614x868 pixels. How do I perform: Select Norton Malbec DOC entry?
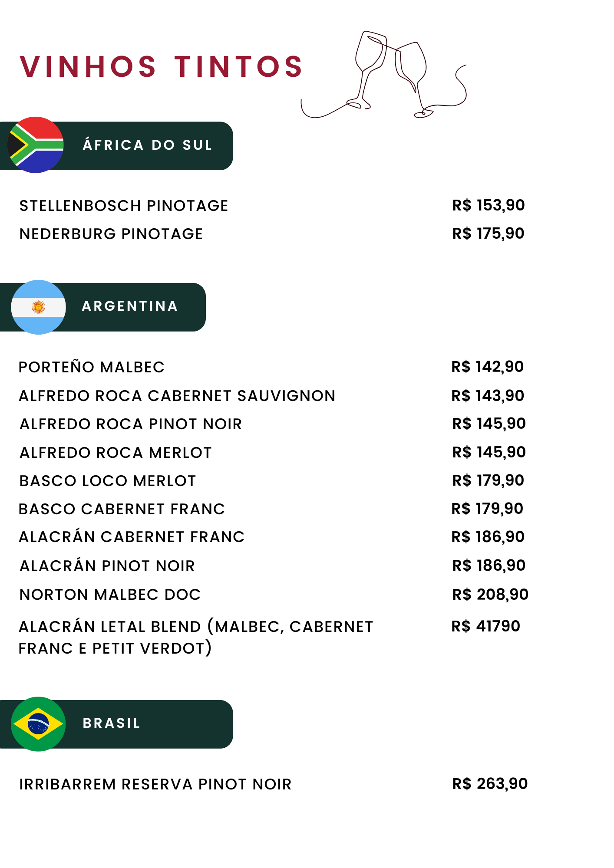(110, 595)
